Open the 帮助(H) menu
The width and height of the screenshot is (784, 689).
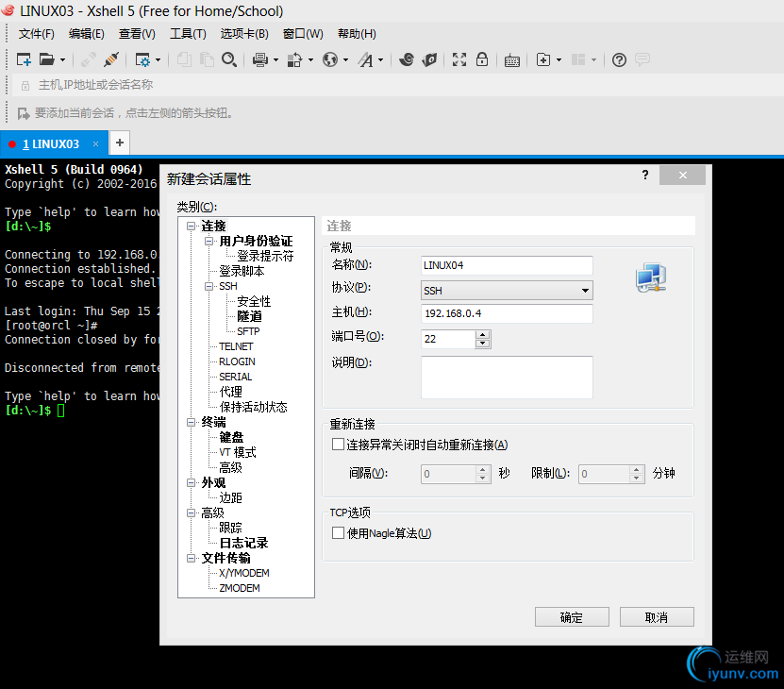(x=357, y=34)
